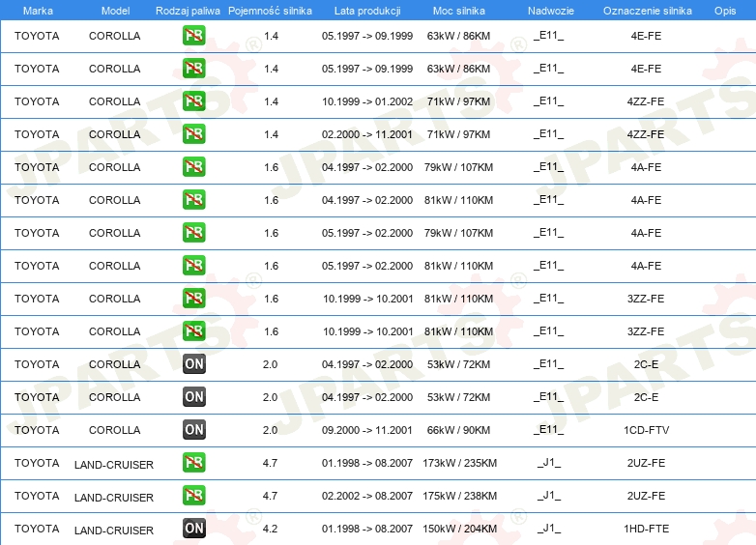Click the ON diesel icon in the 1HD-FTE row
This screenshot has height=545, width=756.
[193, 528]
